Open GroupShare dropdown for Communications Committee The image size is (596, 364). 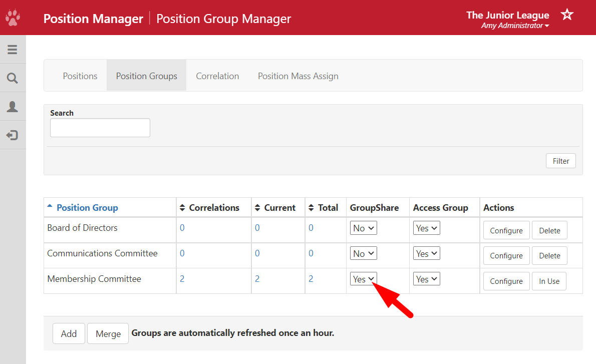pyautogui.click(x=364, y=253)
